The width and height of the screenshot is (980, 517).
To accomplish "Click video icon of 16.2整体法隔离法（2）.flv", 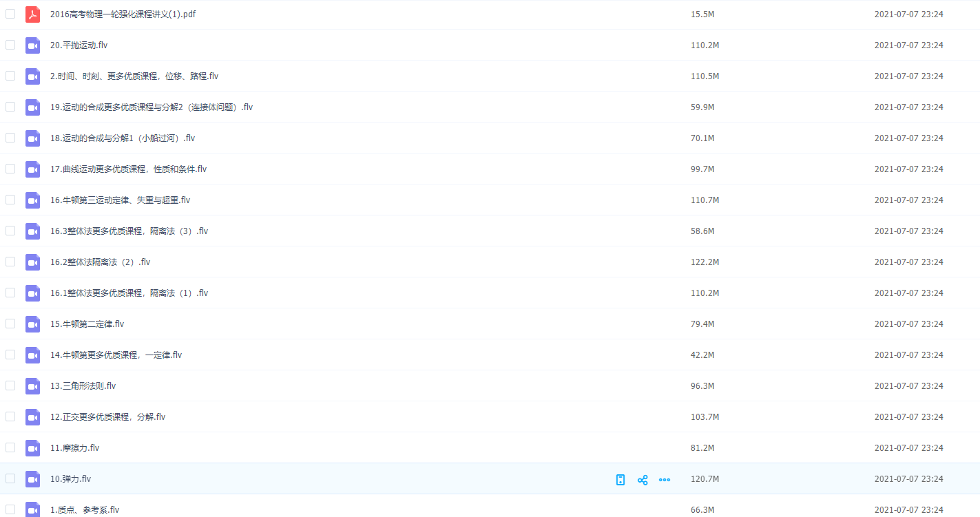I will pos(32,262).
